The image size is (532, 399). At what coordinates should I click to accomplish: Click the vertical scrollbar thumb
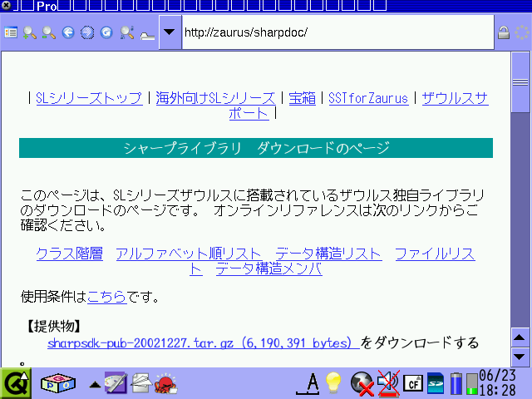tap(520, 82)
